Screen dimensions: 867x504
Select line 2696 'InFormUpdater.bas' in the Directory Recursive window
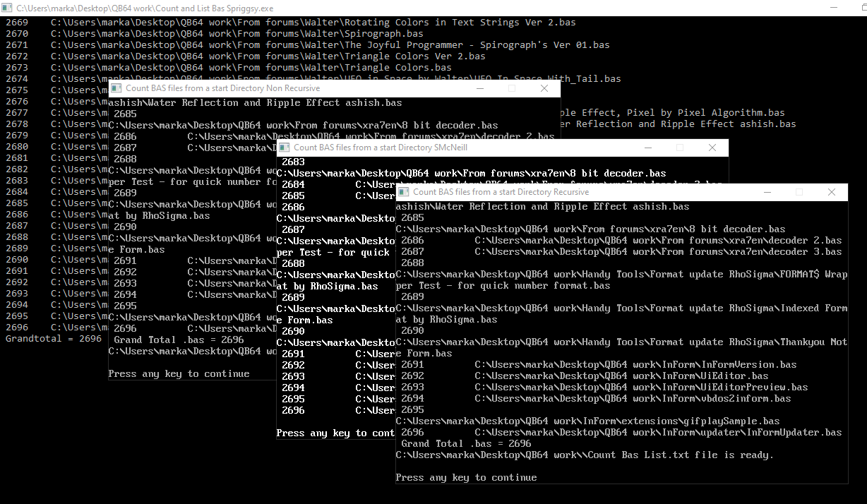[621, 432]
